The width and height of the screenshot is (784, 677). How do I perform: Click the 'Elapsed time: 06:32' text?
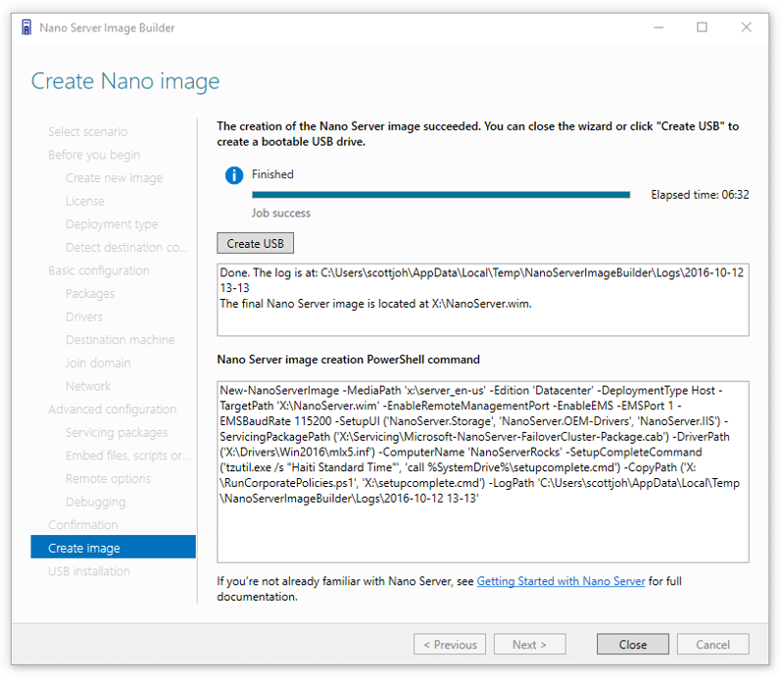(x=700, y=195)
